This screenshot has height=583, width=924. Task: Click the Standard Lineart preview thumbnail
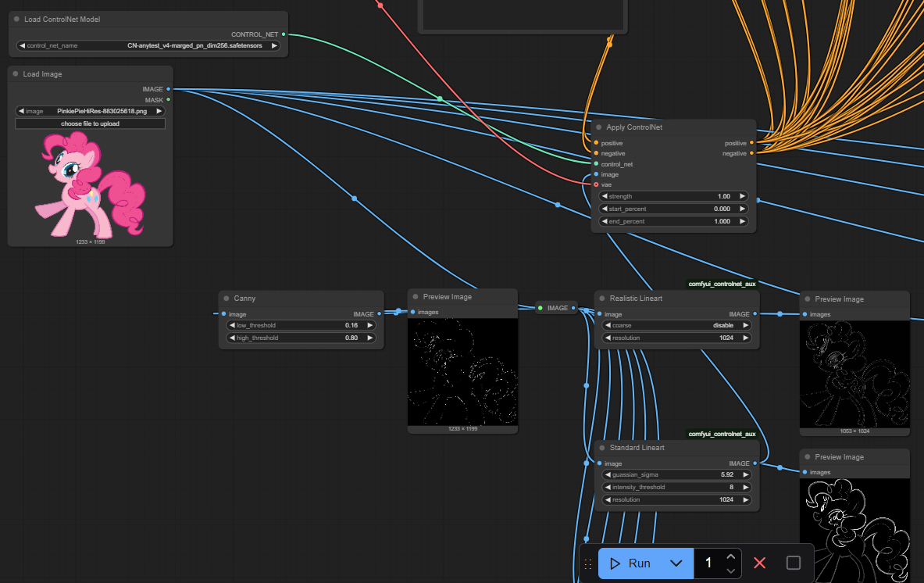[x=854, y=531]
